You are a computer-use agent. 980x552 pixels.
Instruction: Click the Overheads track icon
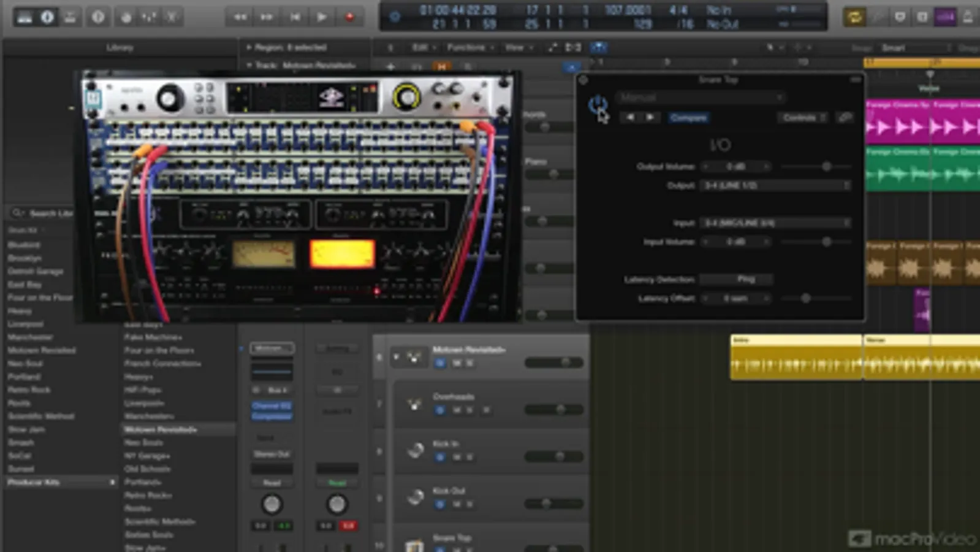(x=415, y=404)
